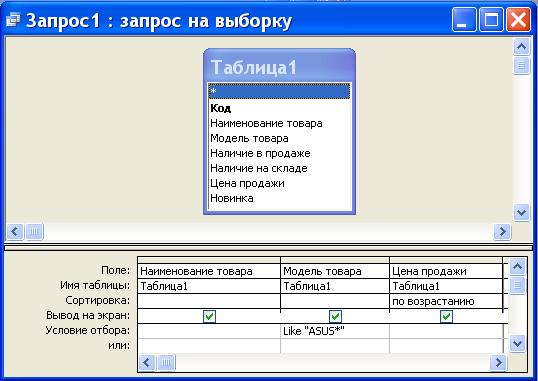Uncheck display checkbox for Наименование товара column

point(209,316)
